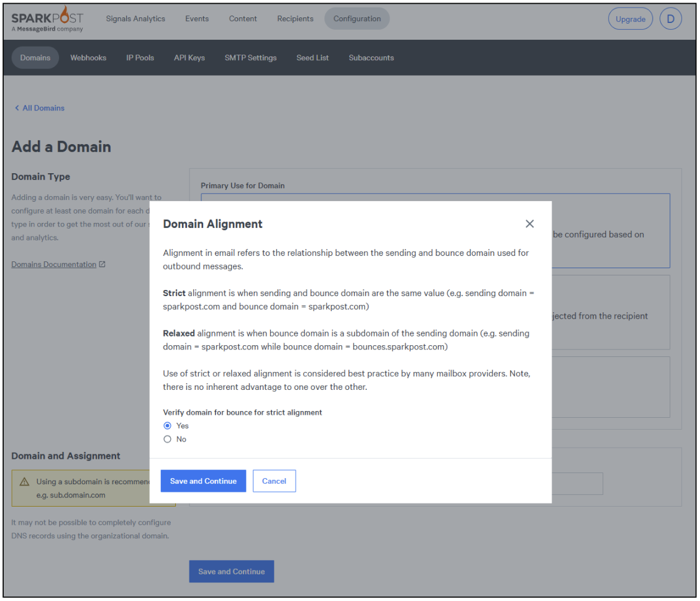
Task: Click the warning triangle icon in subdomain notice
Action: (x=25, y=482)
